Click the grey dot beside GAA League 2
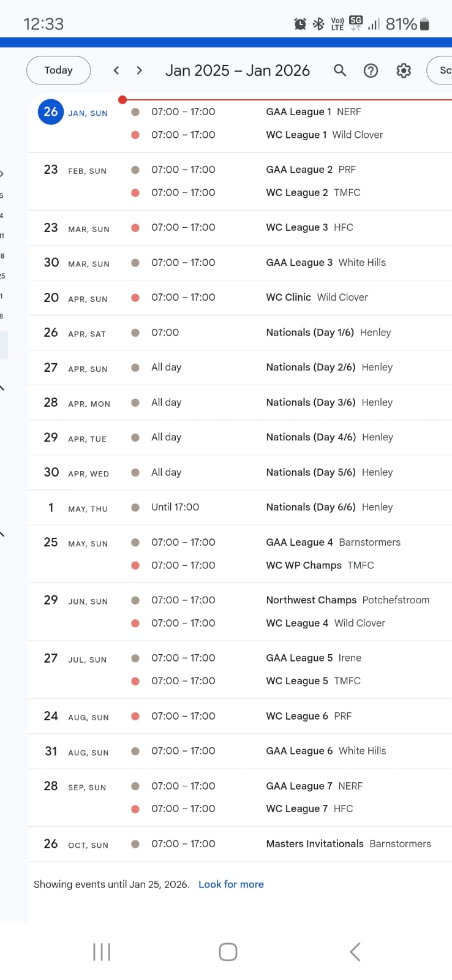 pyautogui.click(x=135, y=170)
